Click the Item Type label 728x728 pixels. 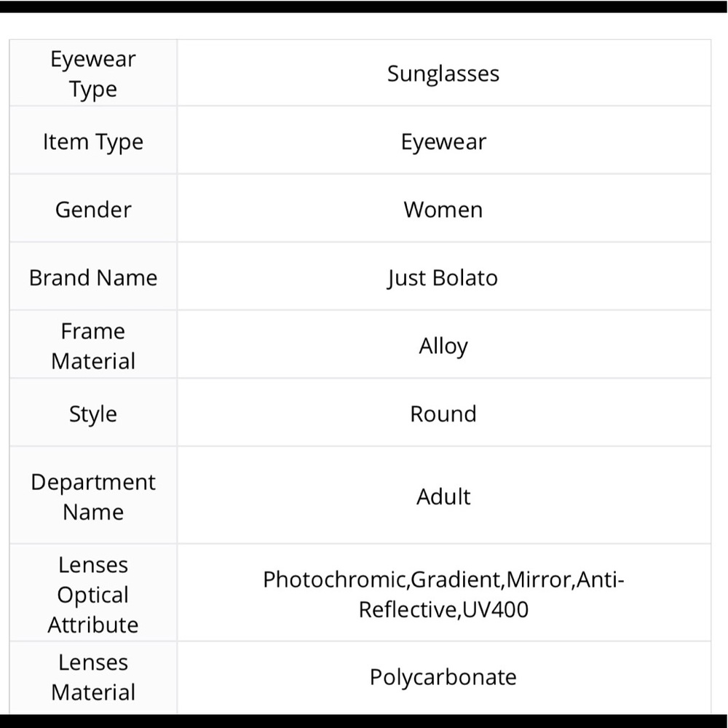(x=93, y=142)
